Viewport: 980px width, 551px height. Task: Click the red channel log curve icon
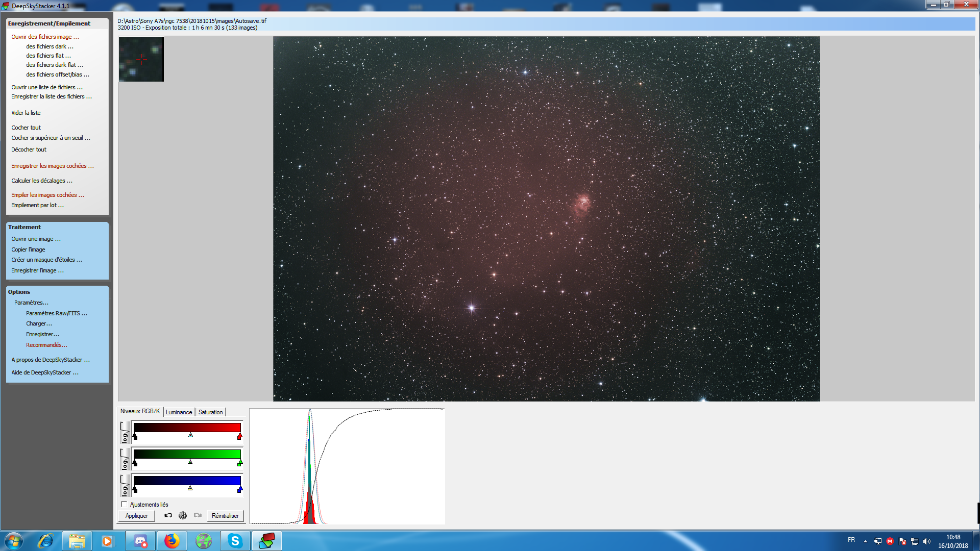click(x=125, y=432)
